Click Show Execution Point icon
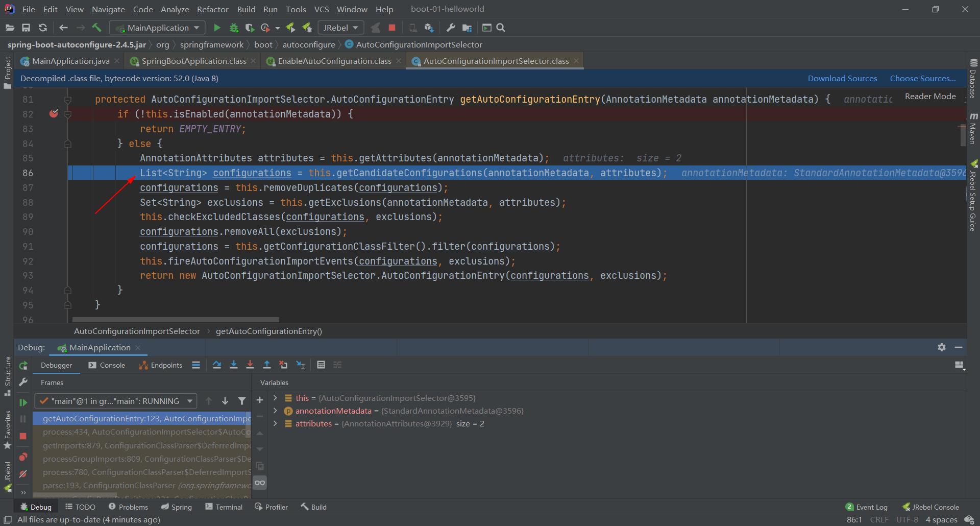The height and width of the screenshot is (526, 980). [x=196, y=365]
